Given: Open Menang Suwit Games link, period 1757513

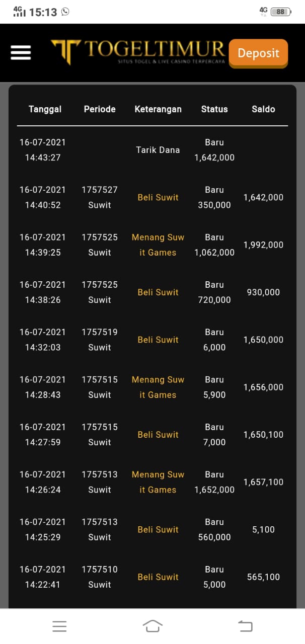Looking at the screenshot, I should (158, 482).
